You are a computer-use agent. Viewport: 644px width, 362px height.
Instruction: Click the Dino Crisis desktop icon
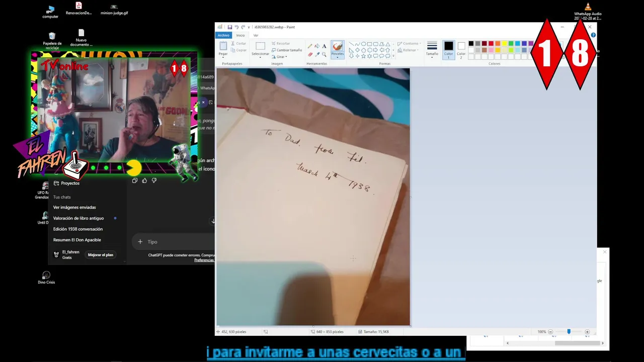(46, 278)
